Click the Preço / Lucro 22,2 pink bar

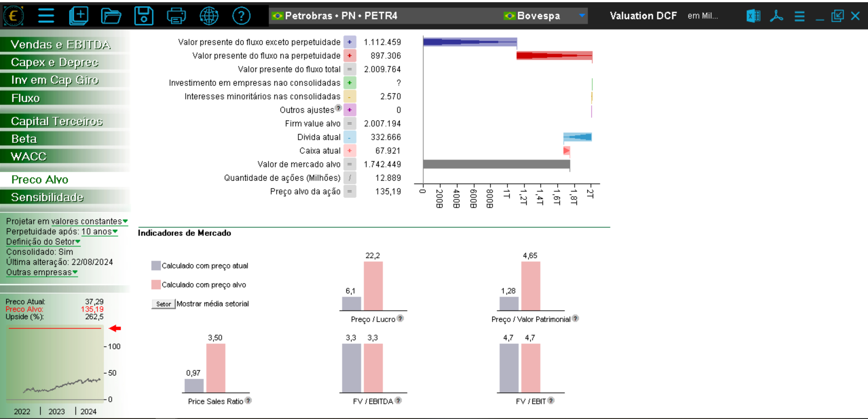[373, 286]
